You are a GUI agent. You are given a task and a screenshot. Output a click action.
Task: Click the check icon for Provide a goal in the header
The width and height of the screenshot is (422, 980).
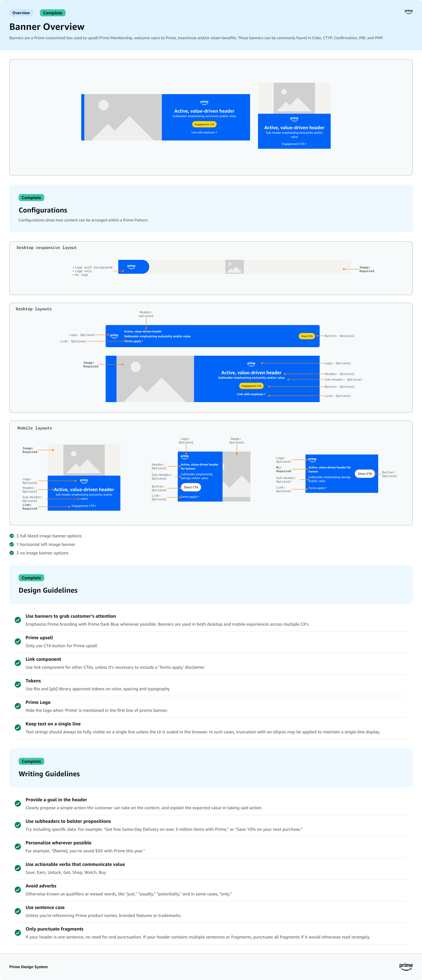[18, 803]
